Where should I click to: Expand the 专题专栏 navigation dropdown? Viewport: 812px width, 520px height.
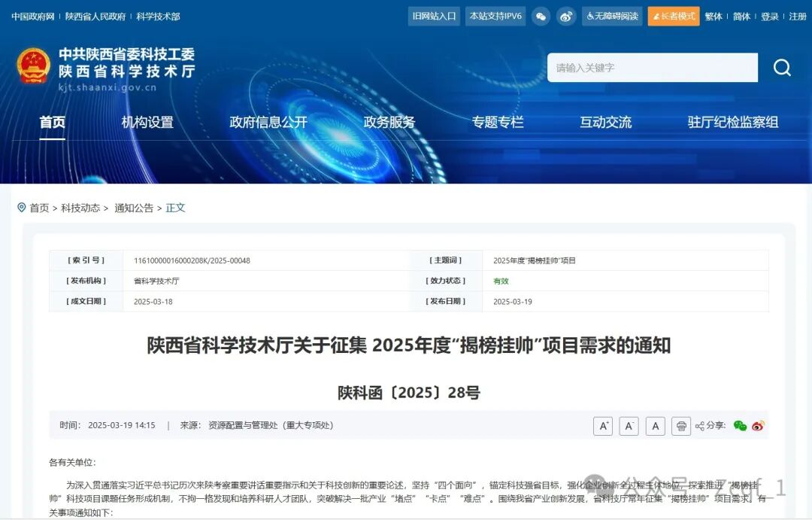497,122
